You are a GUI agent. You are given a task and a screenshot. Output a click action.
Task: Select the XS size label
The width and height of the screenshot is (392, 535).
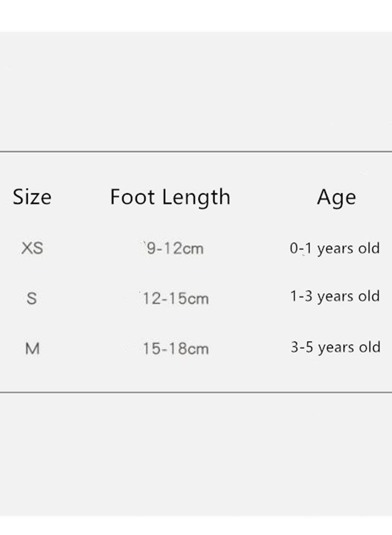pyautogui.click(x=32, y=248)
